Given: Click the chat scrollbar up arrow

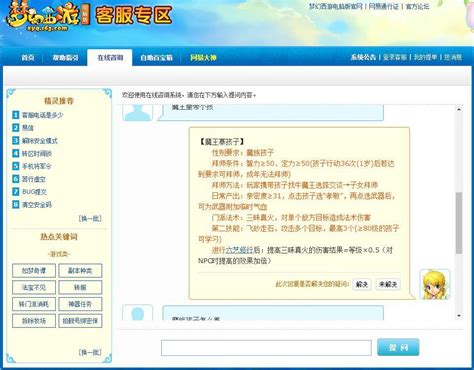Looking at the screenshot, I should point(459,109).
